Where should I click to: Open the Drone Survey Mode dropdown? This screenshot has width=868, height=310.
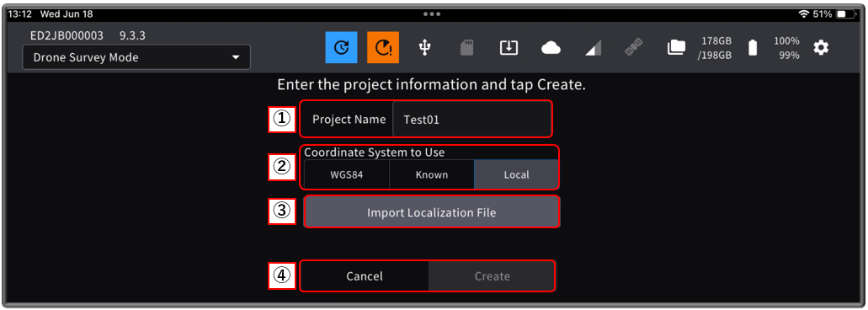pos(136,57)
